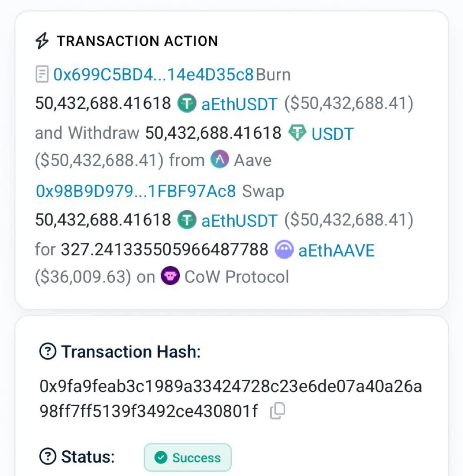
Task: Click the contract document icon beside 0x699C5BD4
Action: point(42,75)
